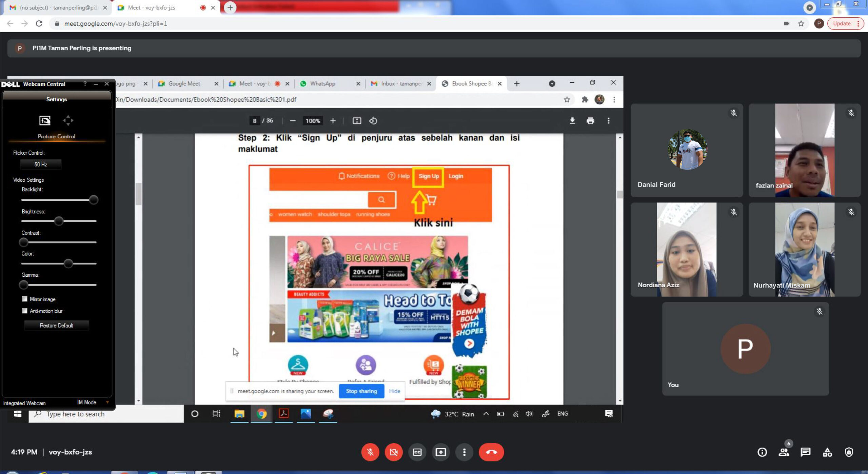Turn on captions with CC button
This screenshot has height=474, width=868.
(417, 452)
